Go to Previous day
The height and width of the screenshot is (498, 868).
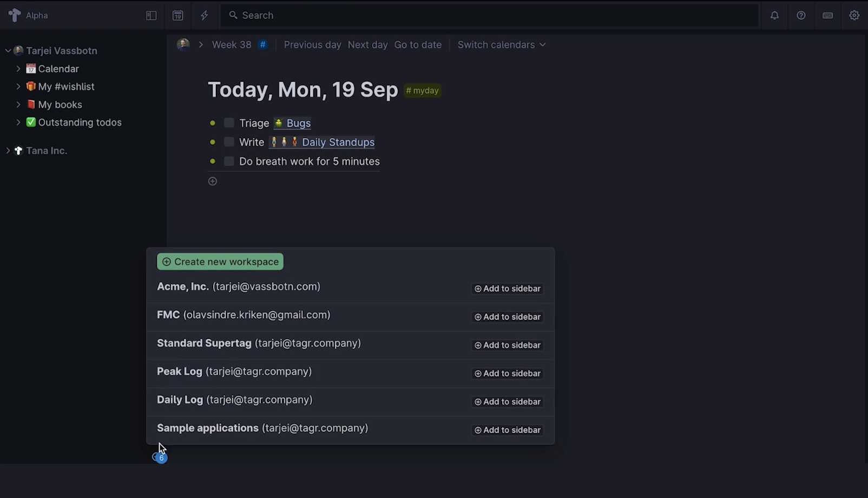312,45
